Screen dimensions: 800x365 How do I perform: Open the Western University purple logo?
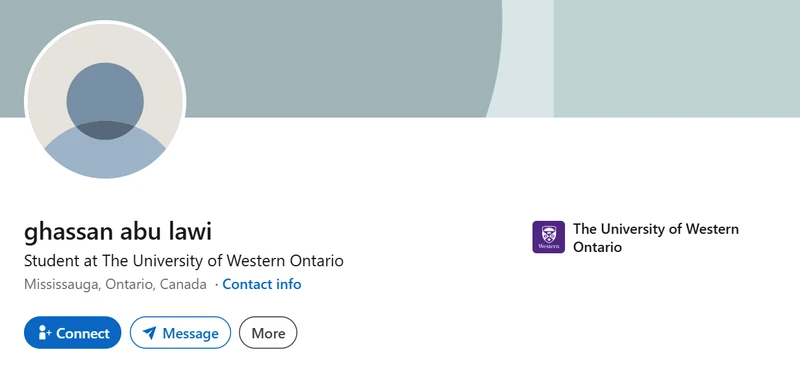(548, 237)
